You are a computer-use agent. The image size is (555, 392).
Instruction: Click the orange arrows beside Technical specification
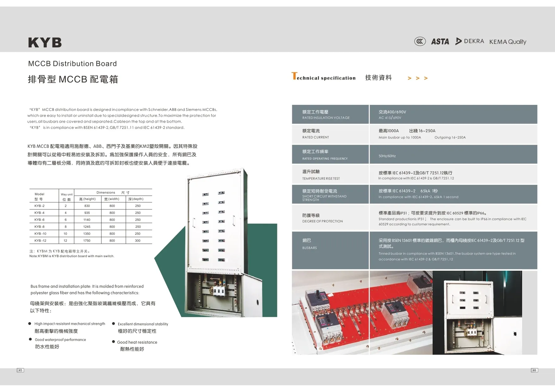coord(417,78)
